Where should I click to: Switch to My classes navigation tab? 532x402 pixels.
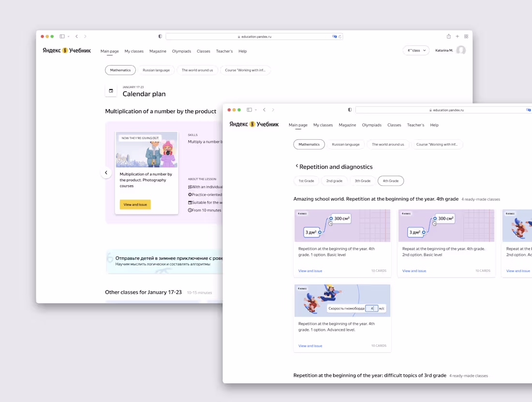[x=323, y=125]
